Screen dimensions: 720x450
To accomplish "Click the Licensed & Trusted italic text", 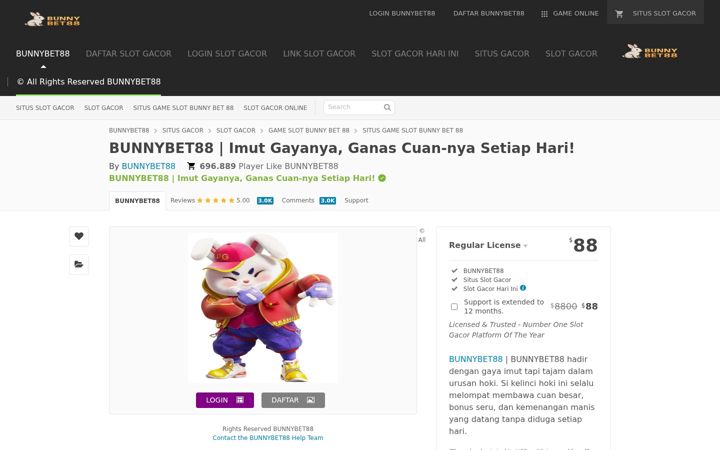I will [x=516, y=330].
